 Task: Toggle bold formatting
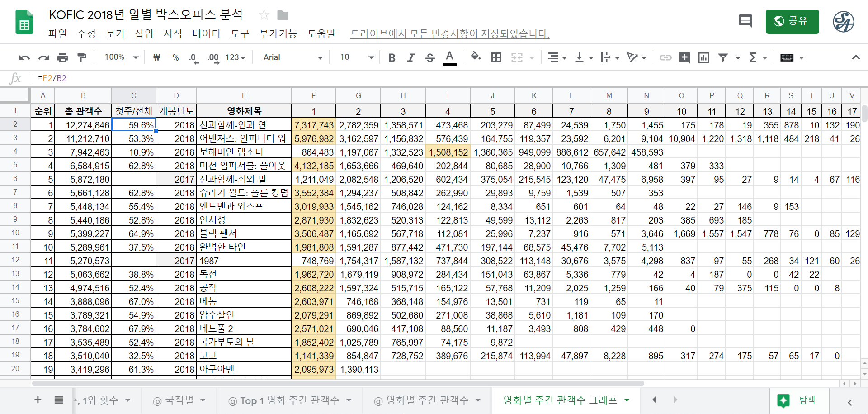click(x=392, y=57)
